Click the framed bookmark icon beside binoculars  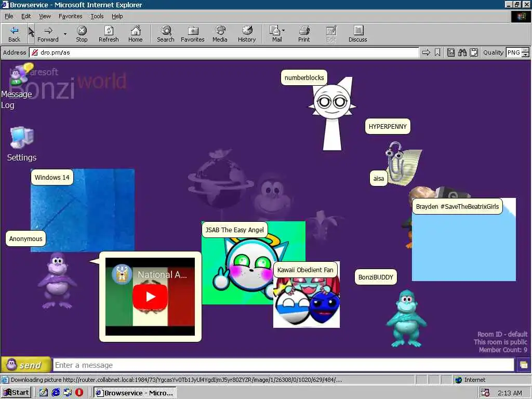coord(451,52)
